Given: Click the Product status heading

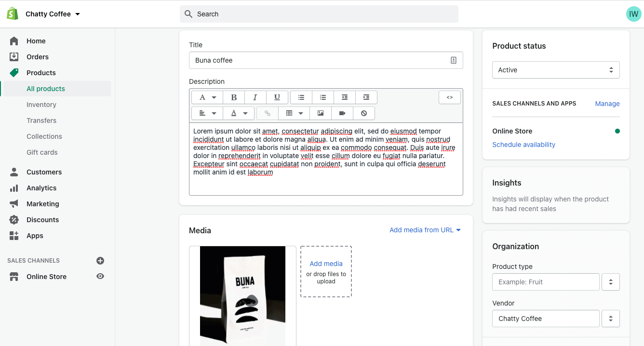Looking at the screenshot, I should 519,46.
